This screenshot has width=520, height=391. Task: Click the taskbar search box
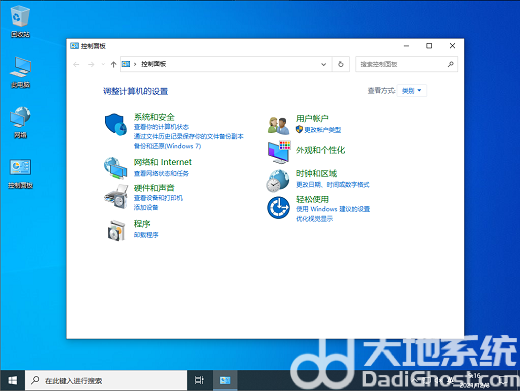click(x=106, y=380)
